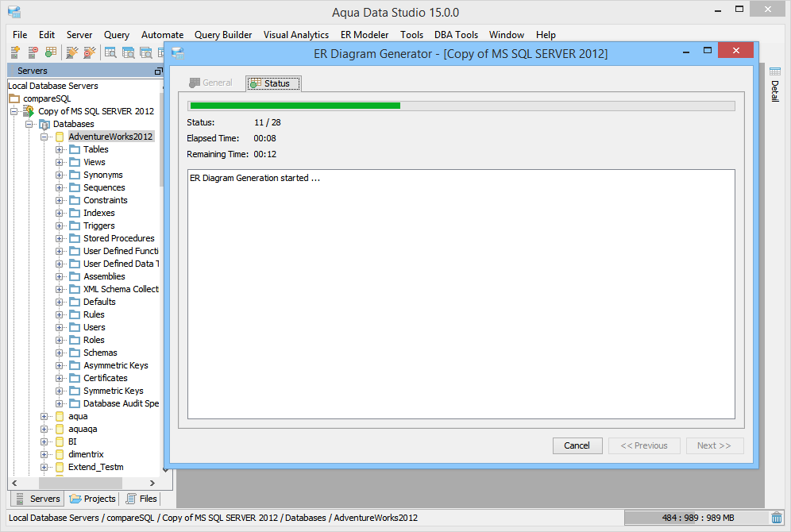Click the ER Diagram Generator dialog icon
The image size is (791, 532).
pyautogui.click(x=178, y=53)
